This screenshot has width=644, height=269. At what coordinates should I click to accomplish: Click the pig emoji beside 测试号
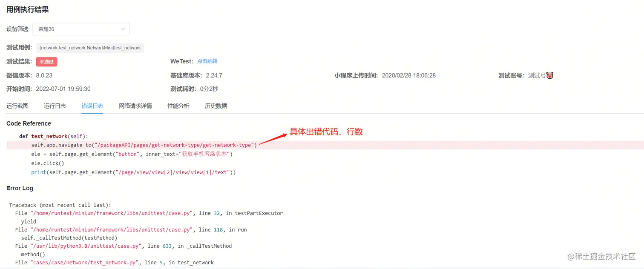549,75
